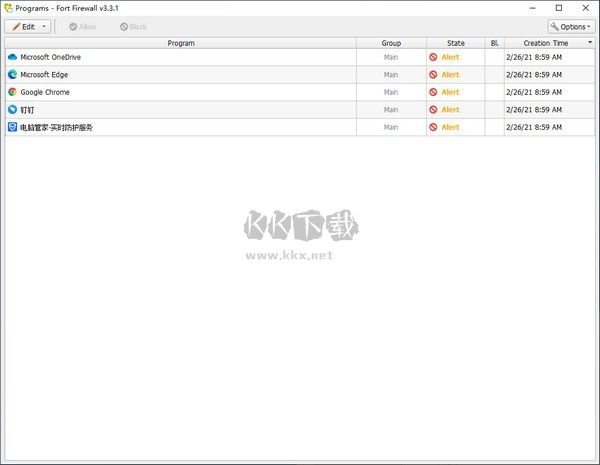This screenshot has width=600, height=465.
Task: Click the Creation Time sort arrow
Action: [590, 42]
